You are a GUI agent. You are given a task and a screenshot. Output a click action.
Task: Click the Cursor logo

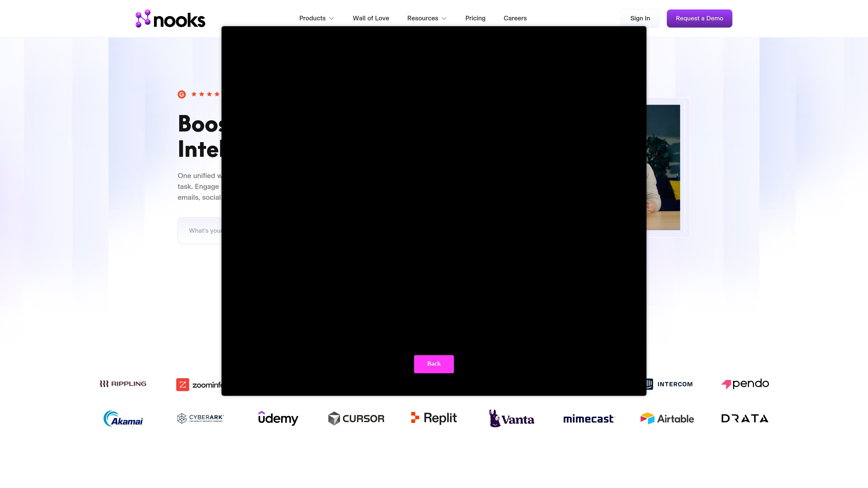(356, 418)
